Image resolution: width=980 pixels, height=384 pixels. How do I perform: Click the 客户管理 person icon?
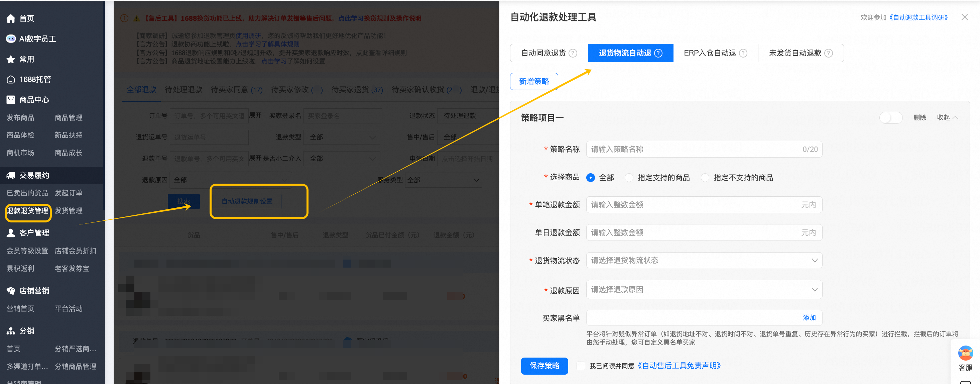point(11,233)
